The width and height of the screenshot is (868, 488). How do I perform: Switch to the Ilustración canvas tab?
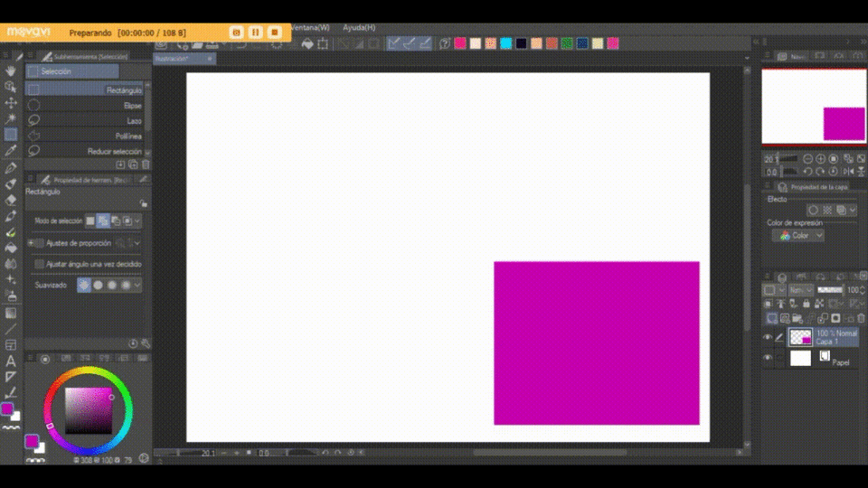coord(184,59)
